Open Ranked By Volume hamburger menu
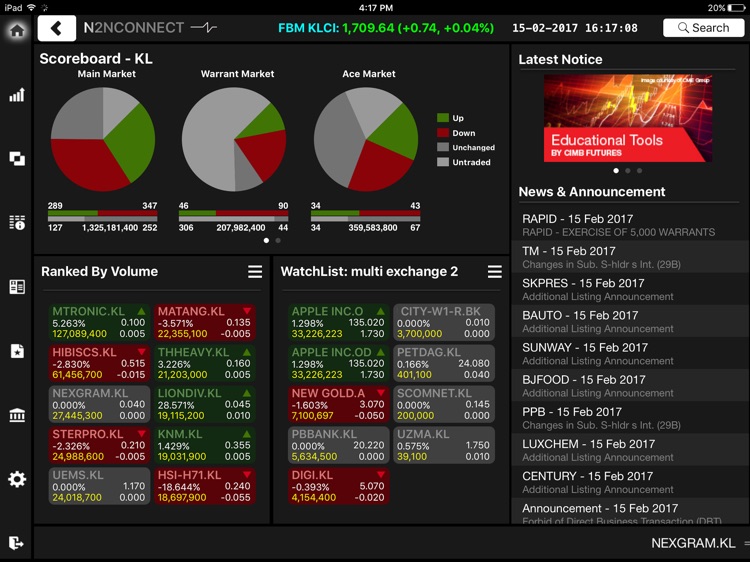This screenshot has width=750, height=562. (x=255, y=272)
